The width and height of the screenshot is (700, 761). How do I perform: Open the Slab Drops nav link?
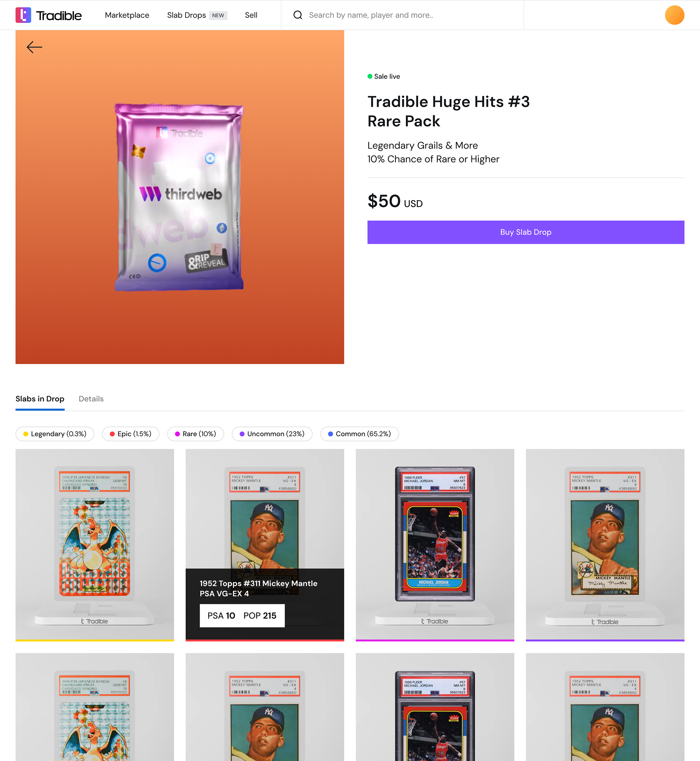[x=186, y=15]
